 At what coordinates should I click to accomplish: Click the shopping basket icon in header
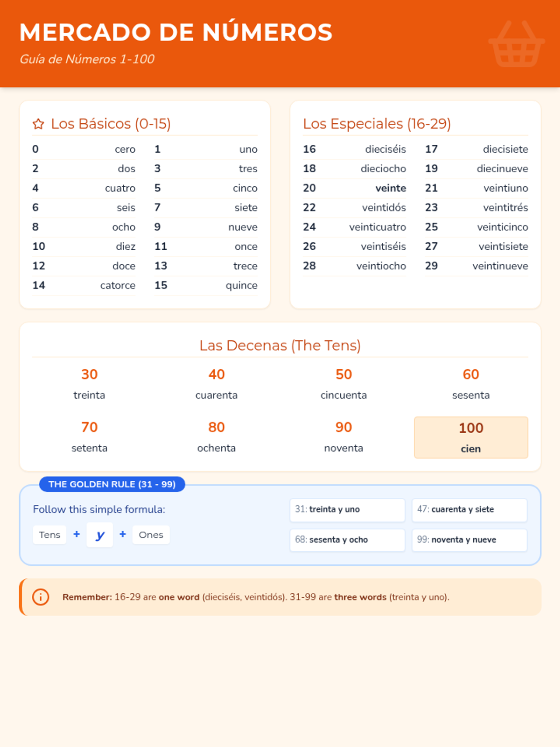(x=516, y=44)
